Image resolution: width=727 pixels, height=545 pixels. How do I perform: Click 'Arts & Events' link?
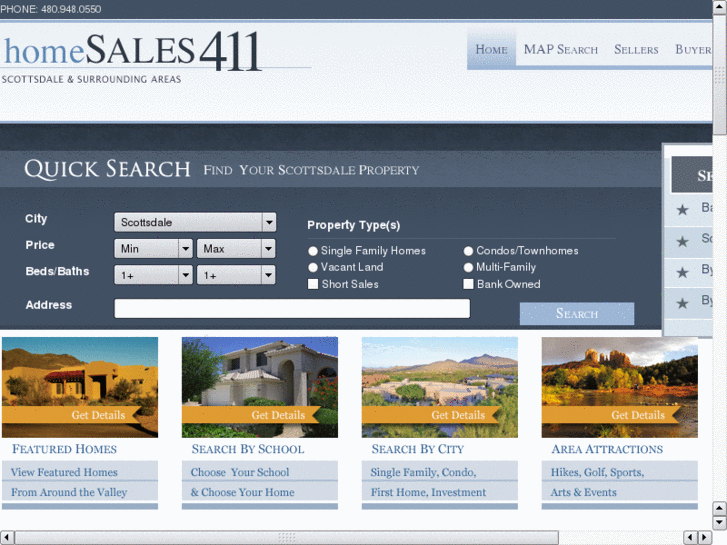point(584,492)
